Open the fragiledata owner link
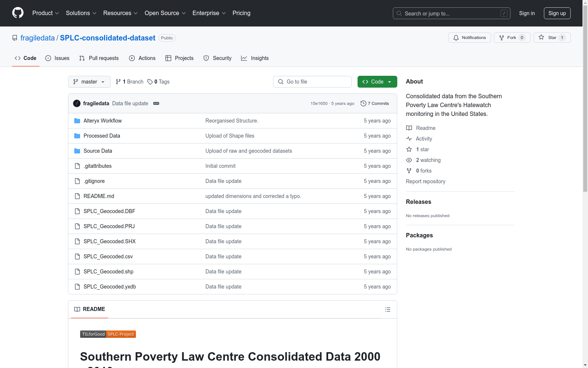 pos(37,38)
